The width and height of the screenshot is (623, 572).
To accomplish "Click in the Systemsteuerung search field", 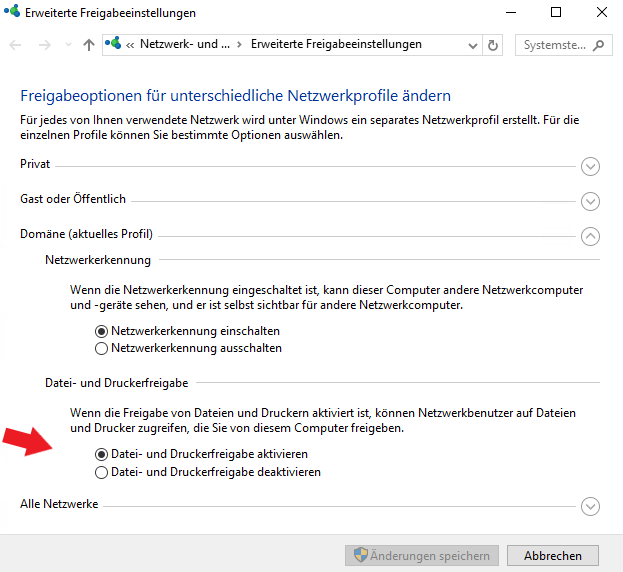I will pos(553,45).
